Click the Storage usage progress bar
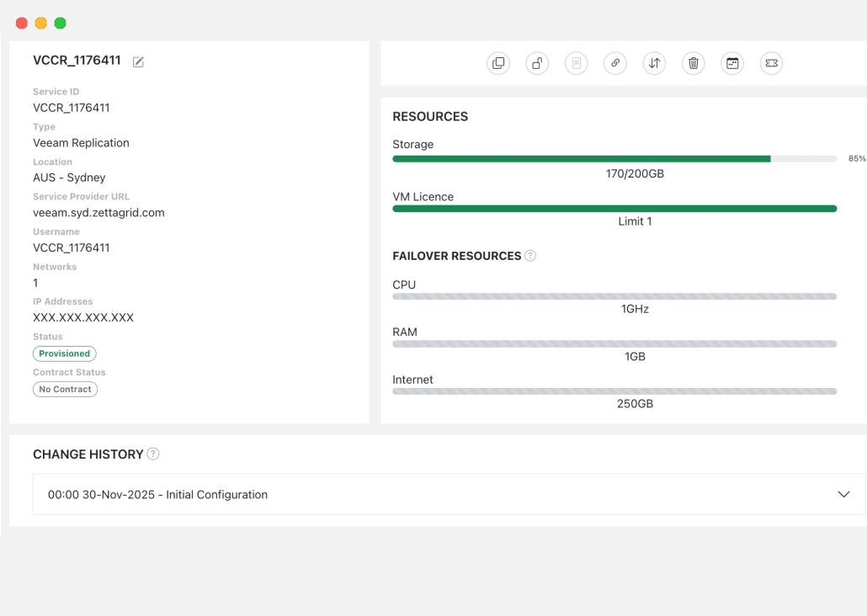 (x=614, y=159)
